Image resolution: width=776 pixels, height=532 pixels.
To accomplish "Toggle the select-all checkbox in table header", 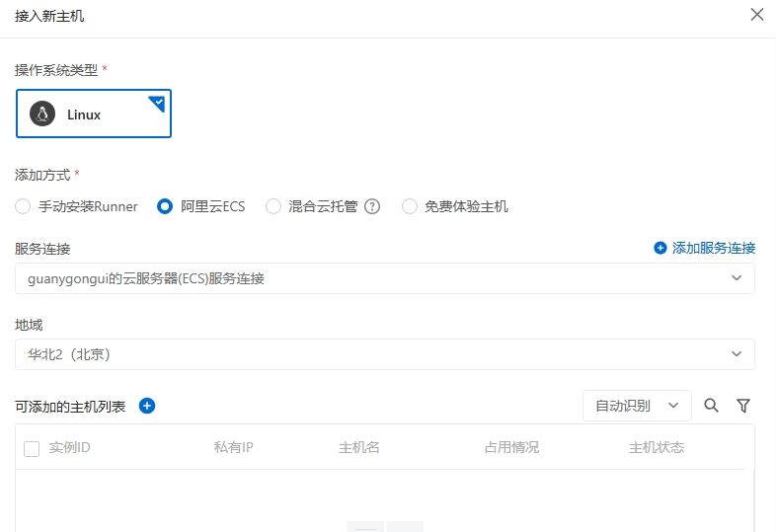I will point(32,449).
